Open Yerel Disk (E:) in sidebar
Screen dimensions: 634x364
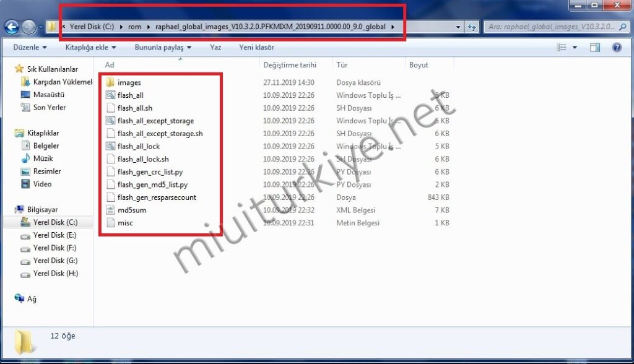(54, 235)
